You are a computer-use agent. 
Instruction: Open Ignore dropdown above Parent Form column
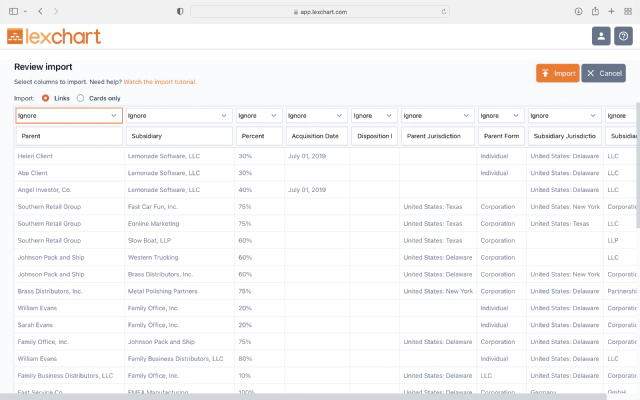click(x=501, y=116)
